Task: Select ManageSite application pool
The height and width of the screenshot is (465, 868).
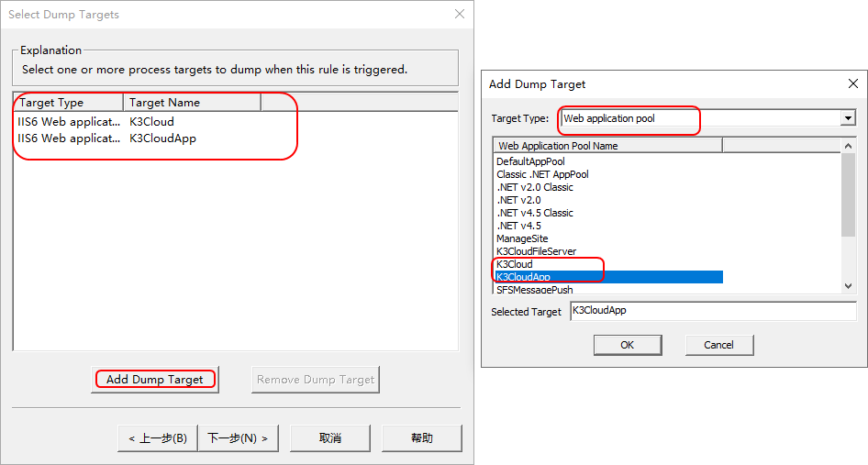Action: click(x=522, y=238)
